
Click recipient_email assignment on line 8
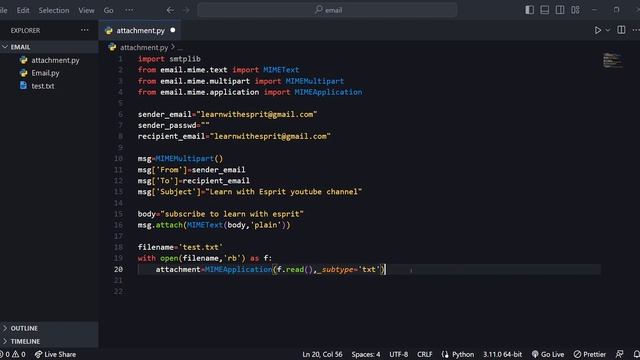click(234, 136)
